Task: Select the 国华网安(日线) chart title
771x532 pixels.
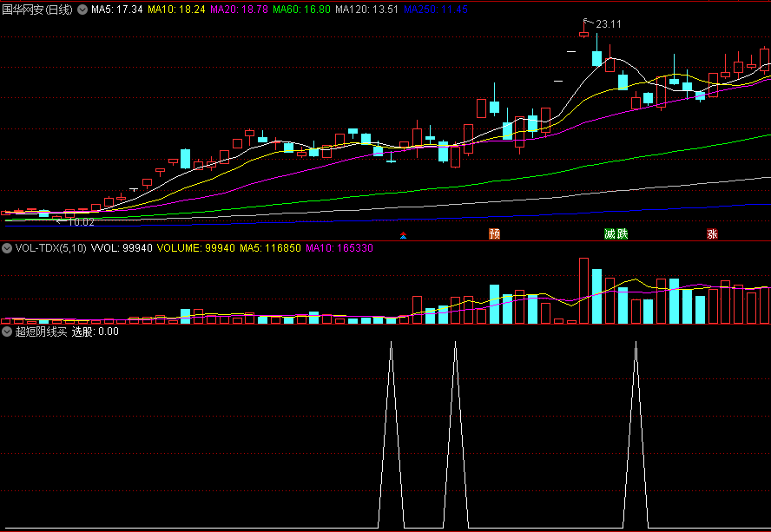Action: [37, 10]
